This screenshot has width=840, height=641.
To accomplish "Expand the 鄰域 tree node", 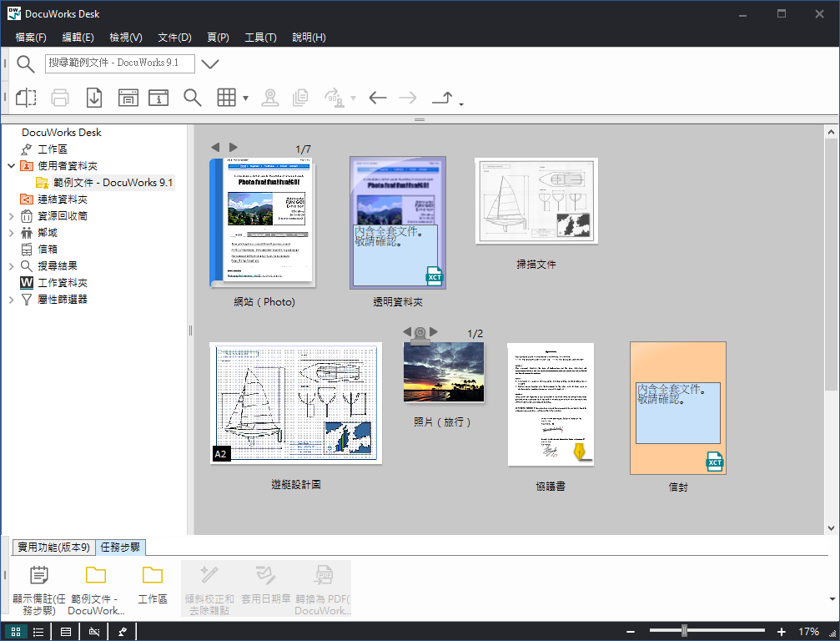I will pyautogui.click(x=11, y=233).
